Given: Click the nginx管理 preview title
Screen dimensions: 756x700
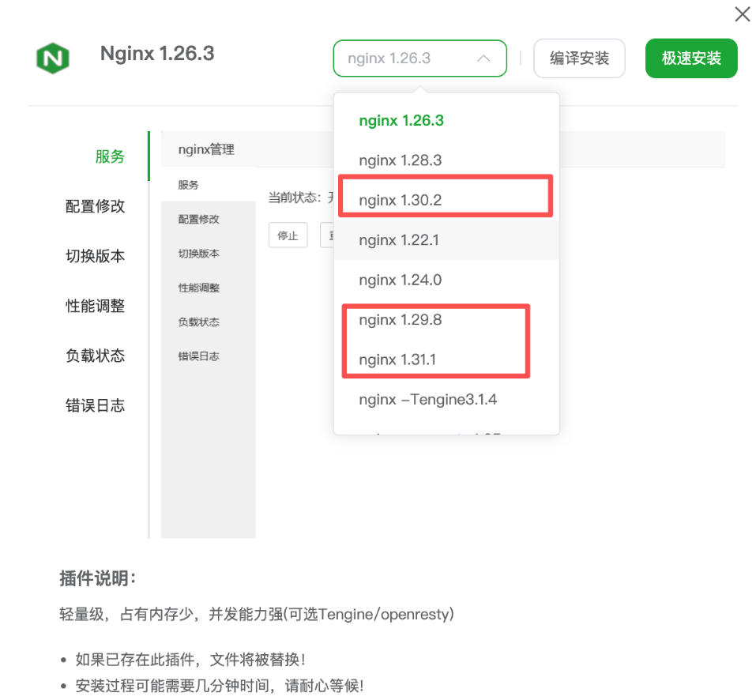Looking at the screenshot, I should coord(206,149).
